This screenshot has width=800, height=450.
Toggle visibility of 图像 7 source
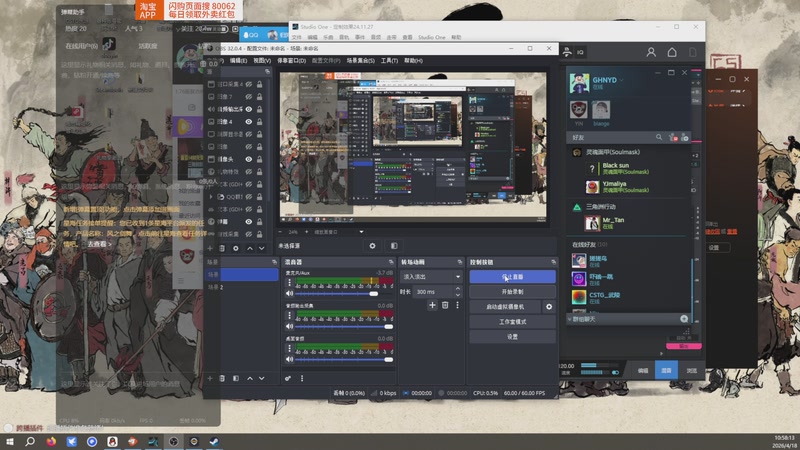pos(248,96)
